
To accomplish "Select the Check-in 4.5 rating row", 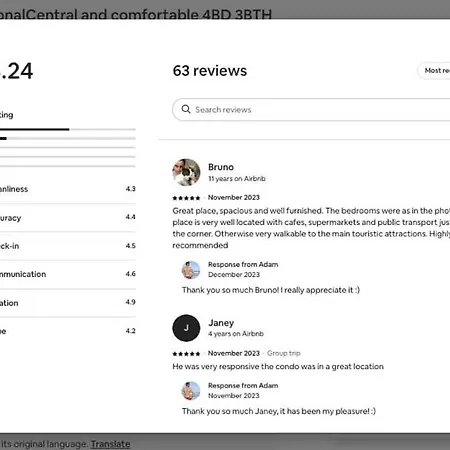I will 68,246.
